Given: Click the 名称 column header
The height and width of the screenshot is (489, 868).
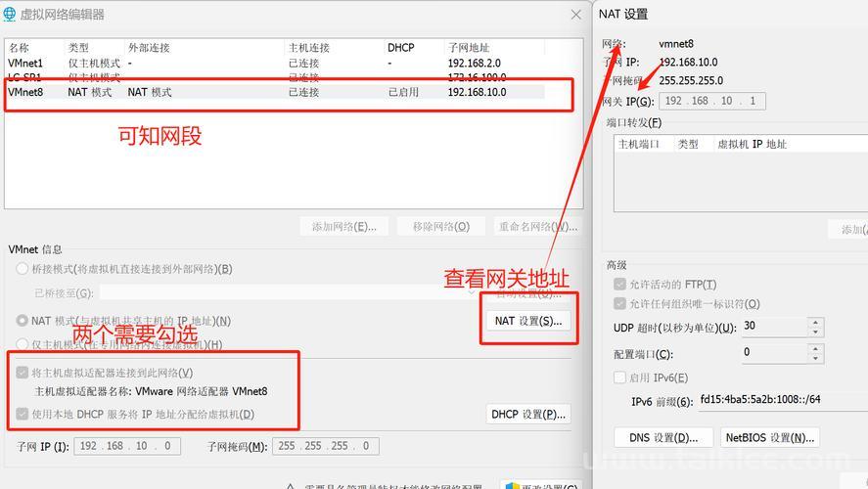Looking at the screenshot, I should pyautogui.click(x=19, y=48).
